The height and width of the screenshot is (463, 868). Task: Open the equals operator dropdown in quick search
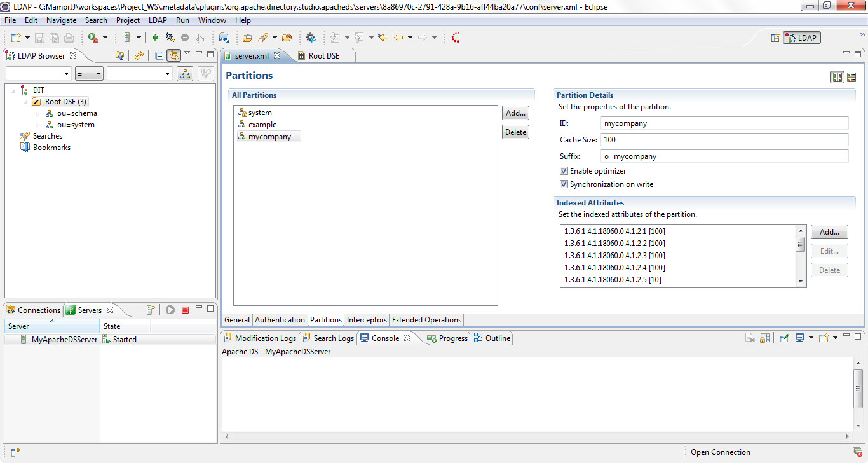(x=89, y=74)
